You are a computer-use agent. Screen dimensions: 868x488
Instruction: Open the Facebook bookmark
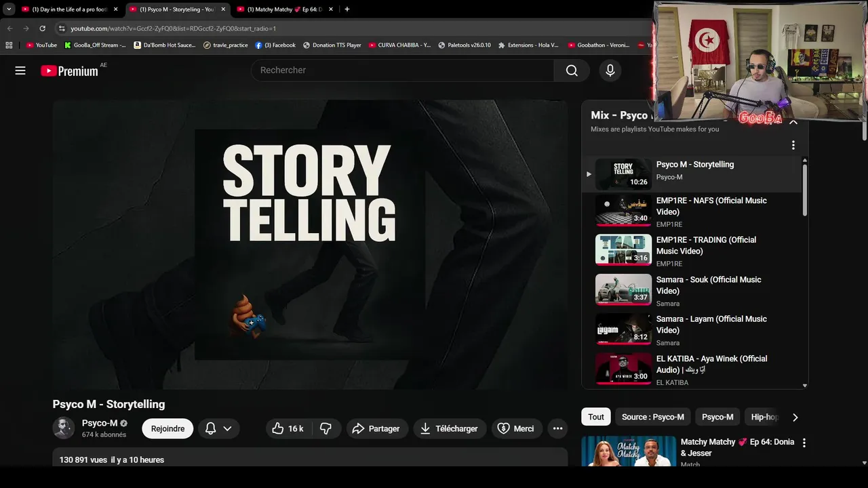pos(275,45)
